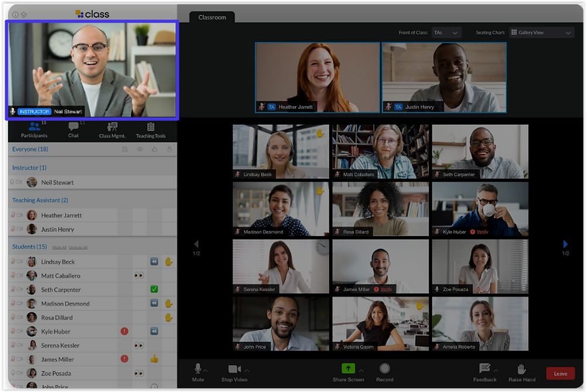Open the Feedback icon

[485, 369]
